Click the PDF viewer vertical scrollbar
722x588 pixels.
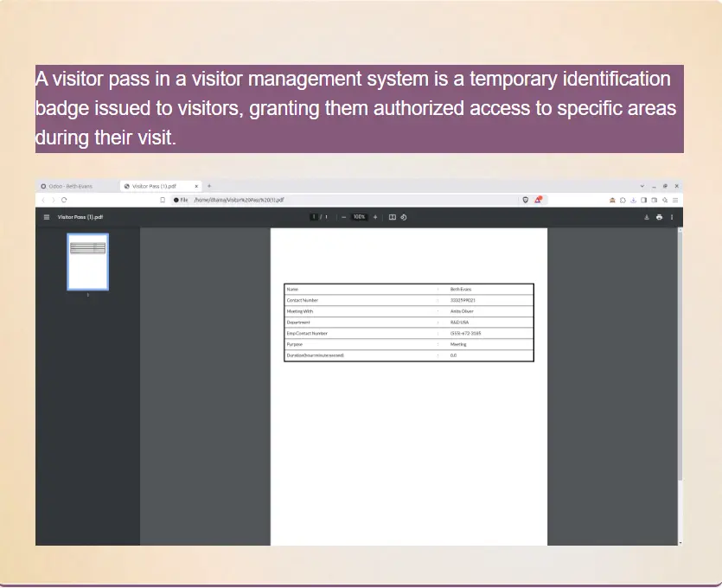[x=680, y=363]
